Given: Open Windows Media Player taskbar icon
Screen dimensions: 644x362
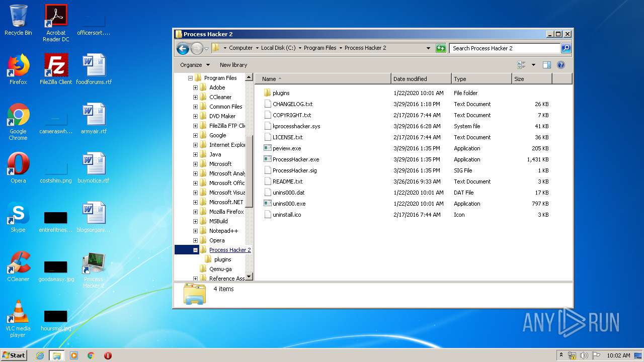Looking at the screenshot, I should pos(74,355).
